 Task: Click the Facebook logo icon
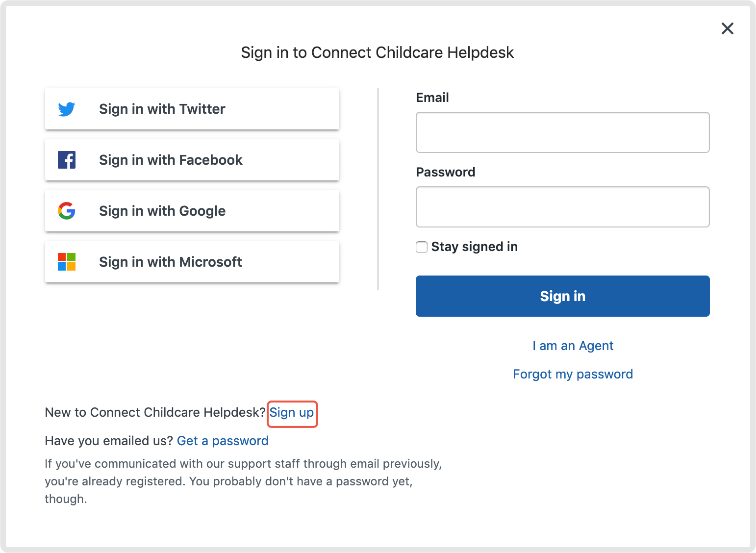67,160
